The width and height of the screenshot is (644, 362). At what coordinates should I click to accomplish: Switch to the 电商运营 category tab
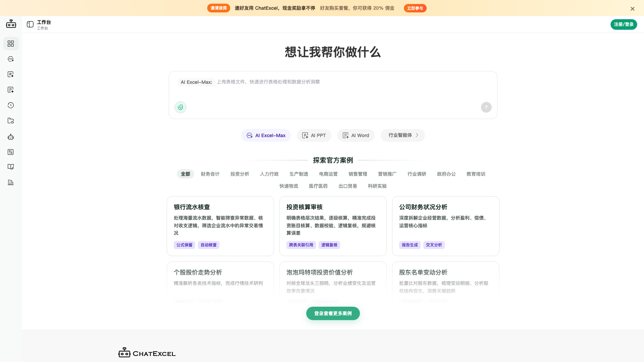[x=328, y=174]
